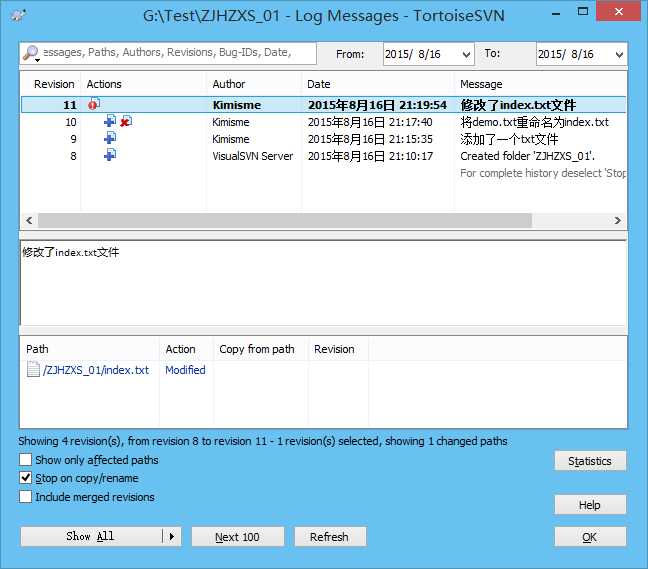Click the added action icon in revision 9

coord(110,138)
